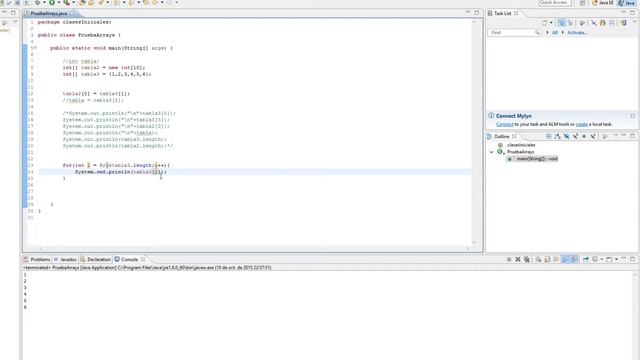640x360 pixels.
Task: Minimize the Task List view
Action: tap(623, 13)
